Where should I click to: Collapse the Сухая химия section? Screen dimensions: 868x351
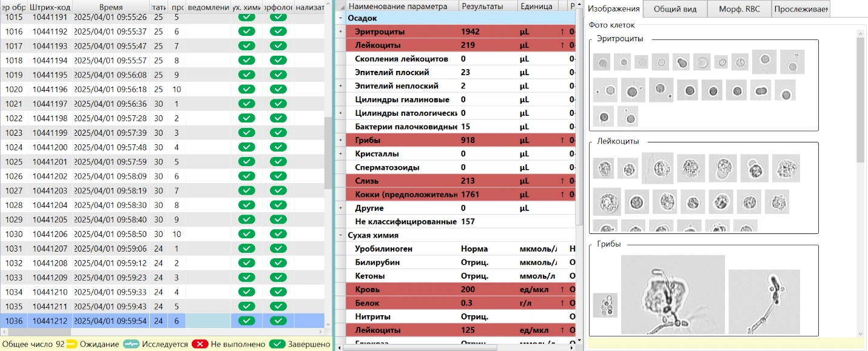coord(340,235)
